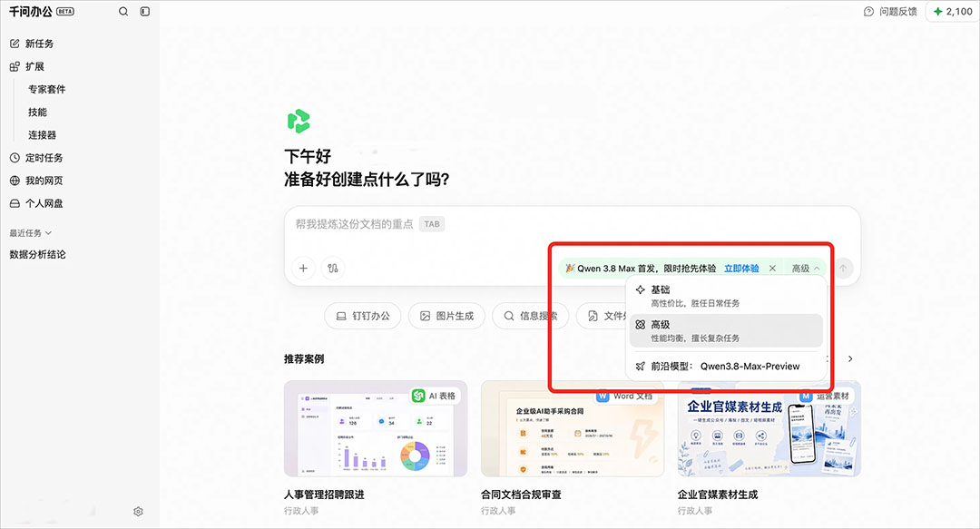Image resolution: width=980 pixels, height=529 pixels.
Task: Click the send arrow button
Action: tap(843, 269)
